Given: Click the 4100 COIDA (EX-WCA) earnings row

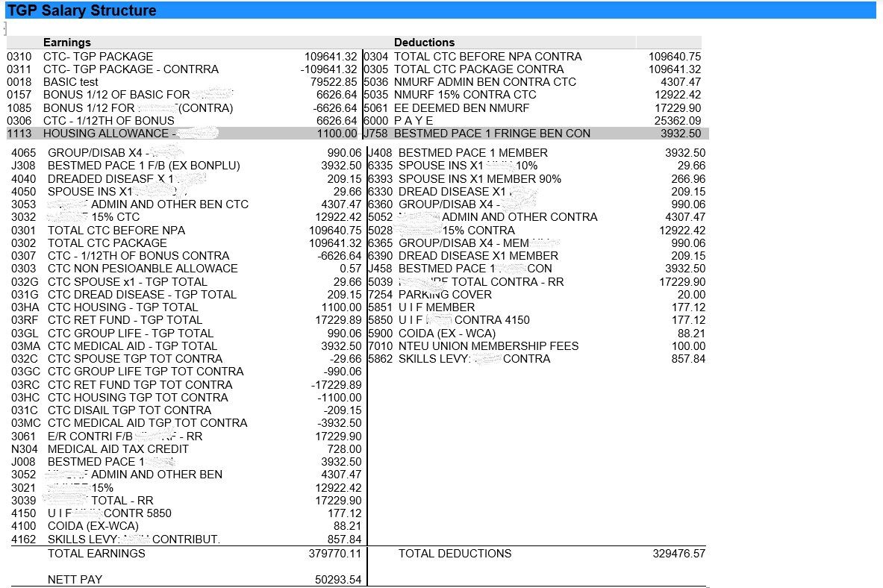Looking at the screenshot, I should tap(93, 526).
